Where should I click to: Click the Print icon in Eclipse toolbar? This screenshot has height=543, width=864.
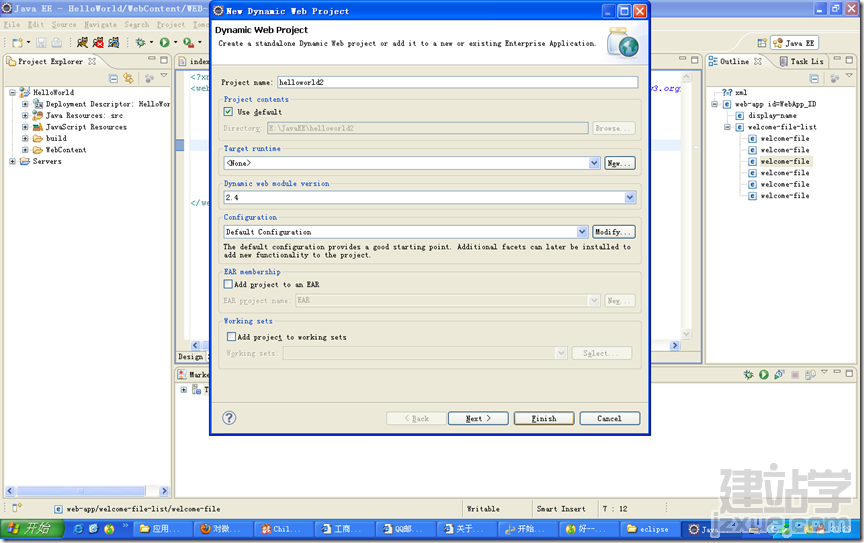click(57, 42)
